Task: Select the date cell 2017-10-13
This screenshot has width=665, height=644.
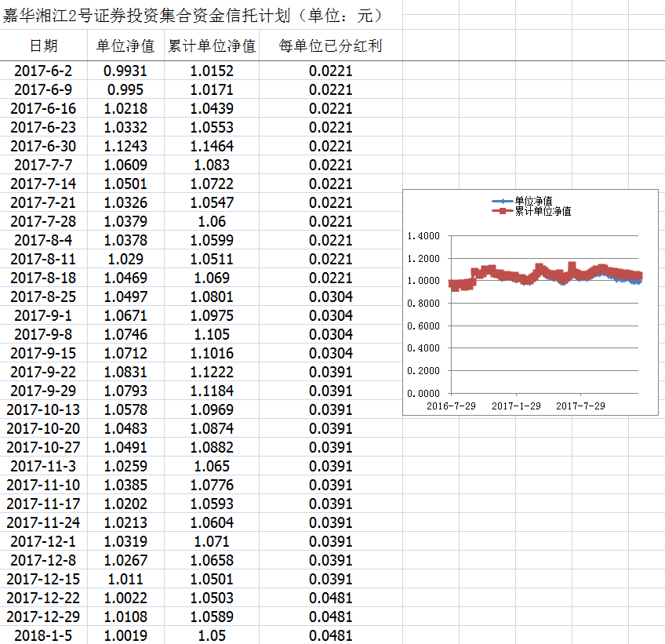Action: pos(43,409)
